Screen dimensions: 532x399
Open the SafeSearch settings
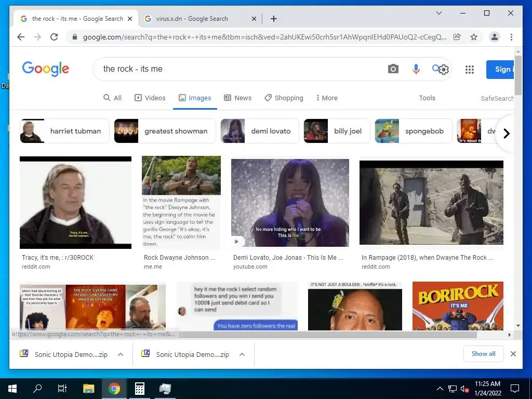point(497,98)
